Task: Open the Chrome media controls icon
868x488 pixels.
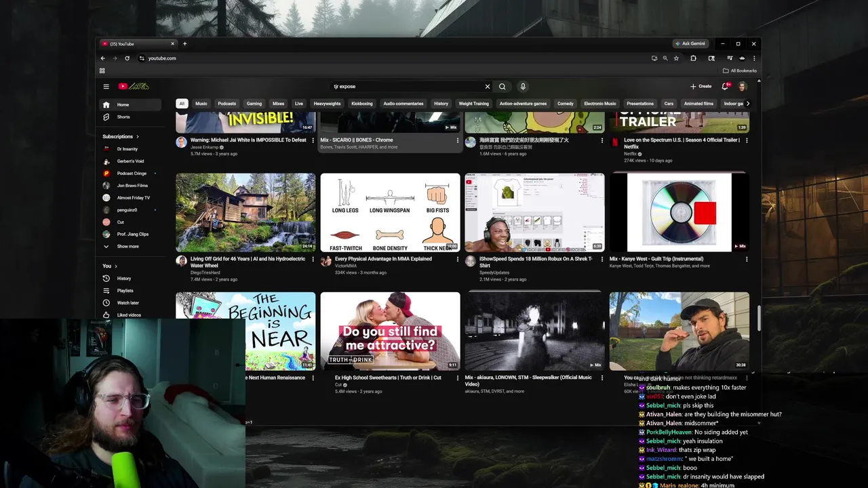Action: [730, 58]
